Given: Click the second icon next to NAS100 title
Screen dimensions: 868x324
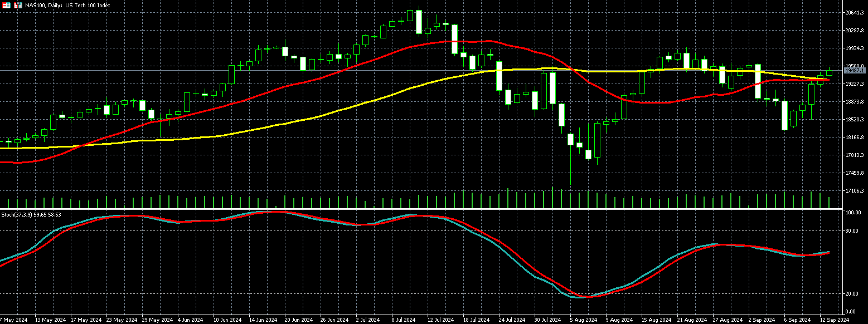Looking at the screenshot, I should [x=18, y=5].
